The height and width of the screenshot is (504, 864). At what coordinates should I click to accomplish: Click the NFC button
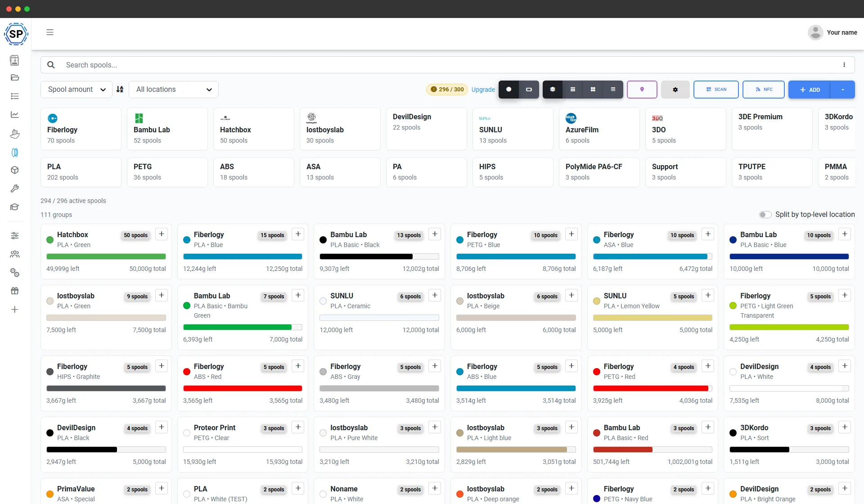tap(764, 90)
